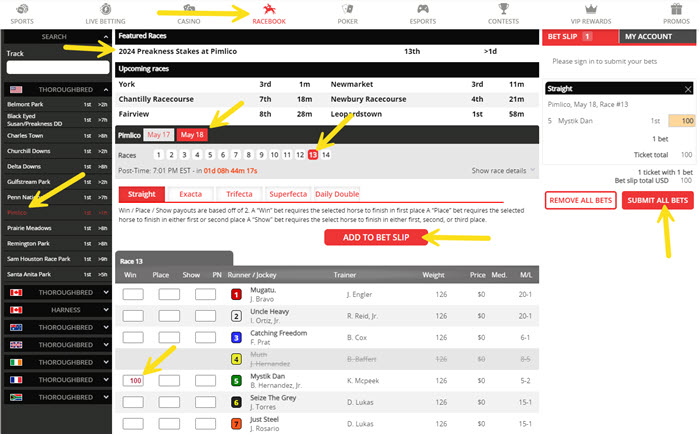Open the Casino section icon

[188, 8]
